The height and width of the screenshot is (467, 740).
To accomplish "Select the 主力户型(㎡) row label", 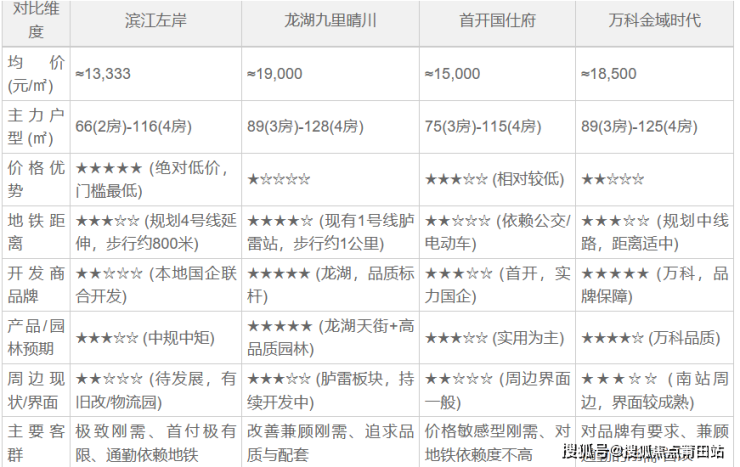I will click(36, 126).
